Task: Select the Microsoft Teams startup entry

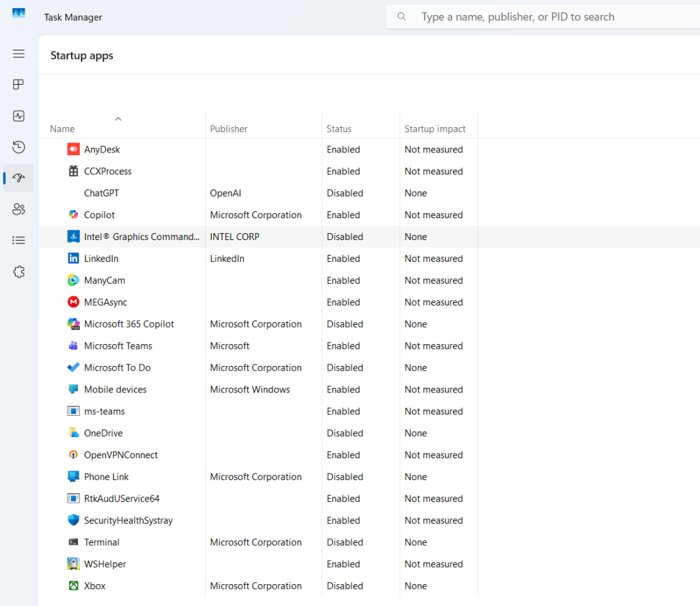Action: pyautogui.click(x=118, y=346)
